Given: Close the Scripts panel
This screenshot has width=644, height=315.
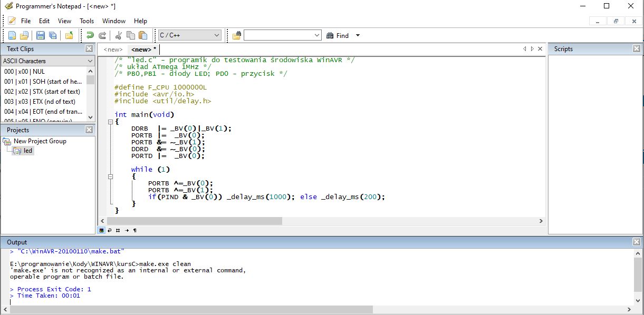Looking at the screenshot, I should tap(636, 48).
